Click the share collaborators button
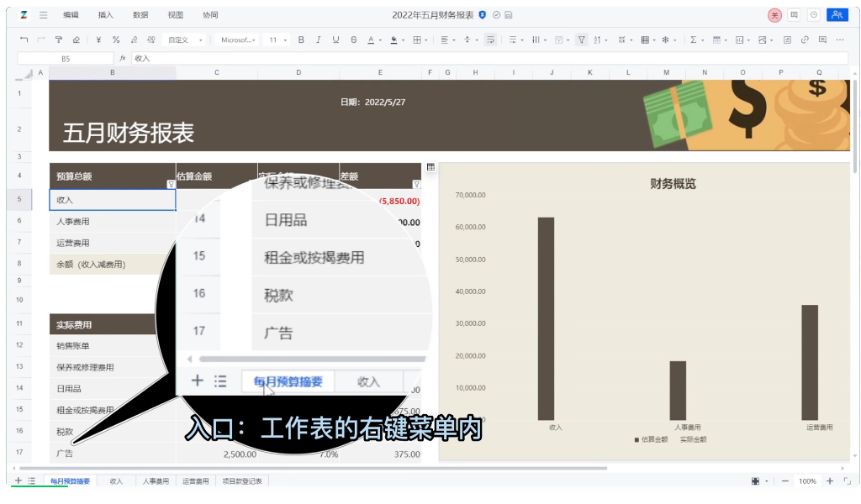The width and height of the screenshot is (861, 504). pos(837,15)
